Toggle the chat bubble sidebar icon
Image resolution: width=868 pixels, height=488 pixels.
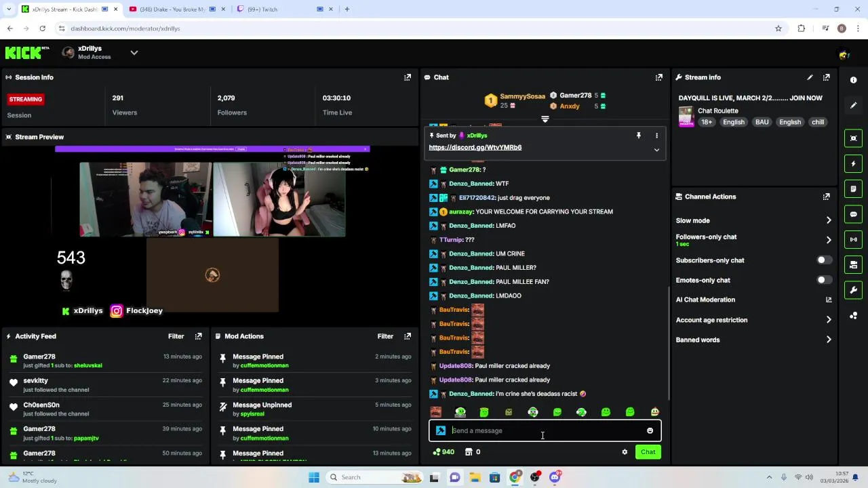click(854, 214)
